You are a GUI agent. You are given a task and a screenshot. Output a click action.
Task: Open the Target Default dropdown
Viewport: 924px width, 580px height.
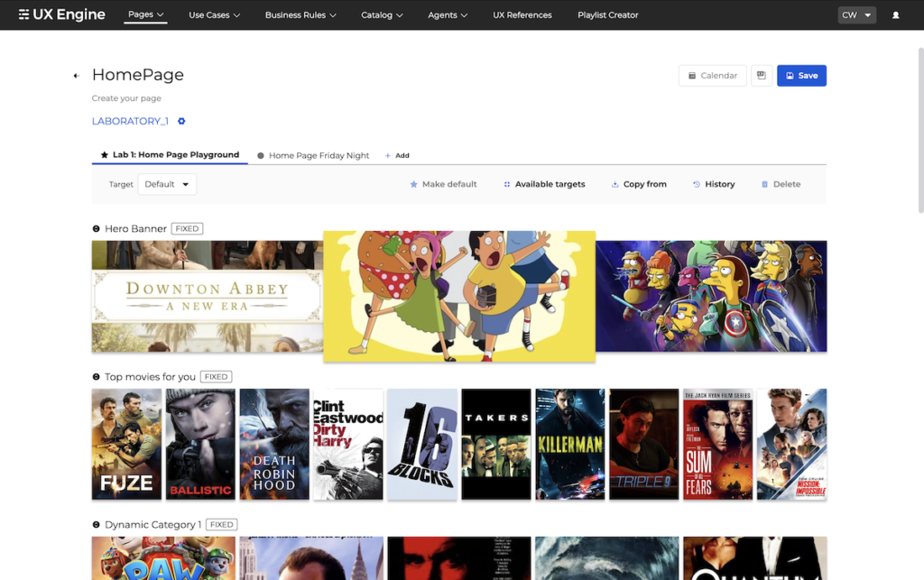coord(167,184)
